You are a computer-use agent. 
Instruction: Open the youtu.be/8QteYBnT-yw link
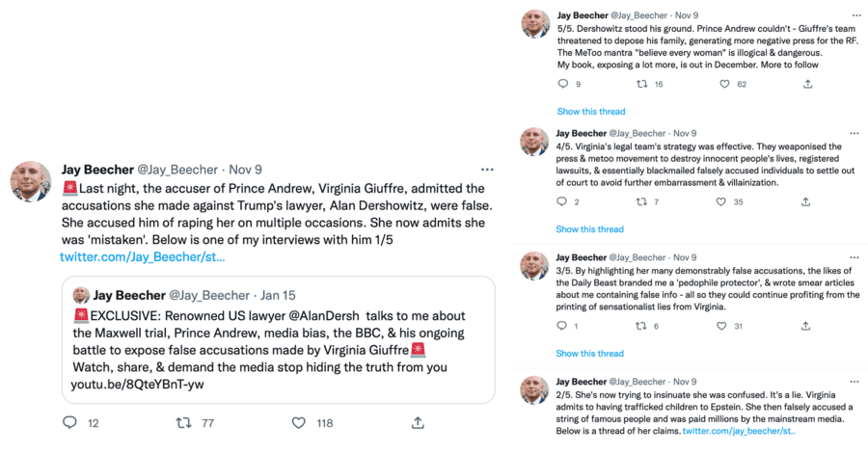click(x=139, y=385)
